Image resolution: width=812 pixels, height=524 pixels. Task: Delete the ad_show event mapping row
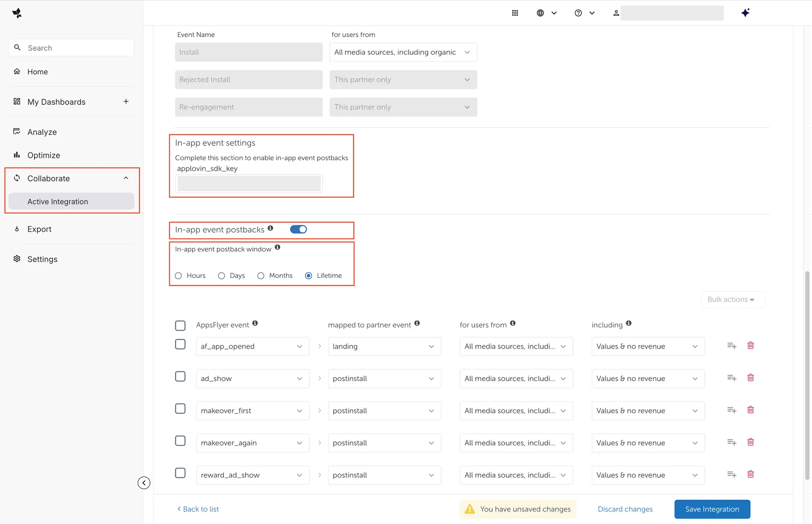point(751,377)
